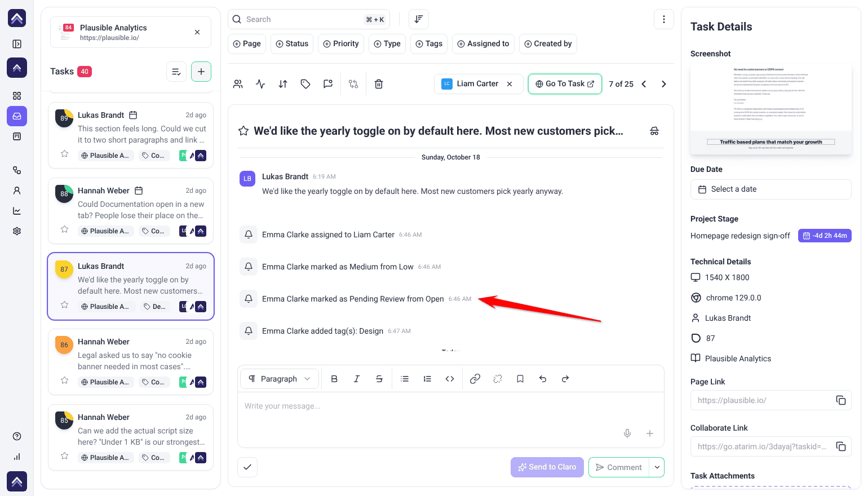Open the inbox icon in left sidebar

click(x=17, y=116)
